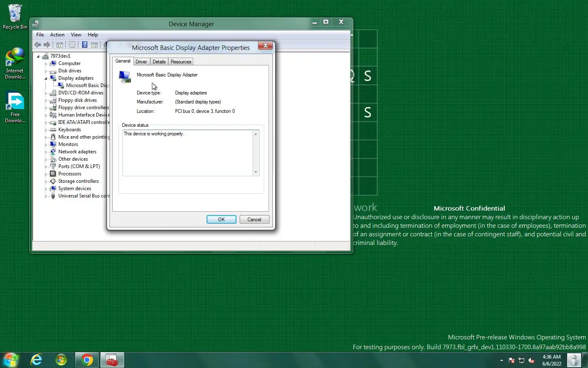Click the muted speaker tray icon
The image size is (588, 368).
531,360
